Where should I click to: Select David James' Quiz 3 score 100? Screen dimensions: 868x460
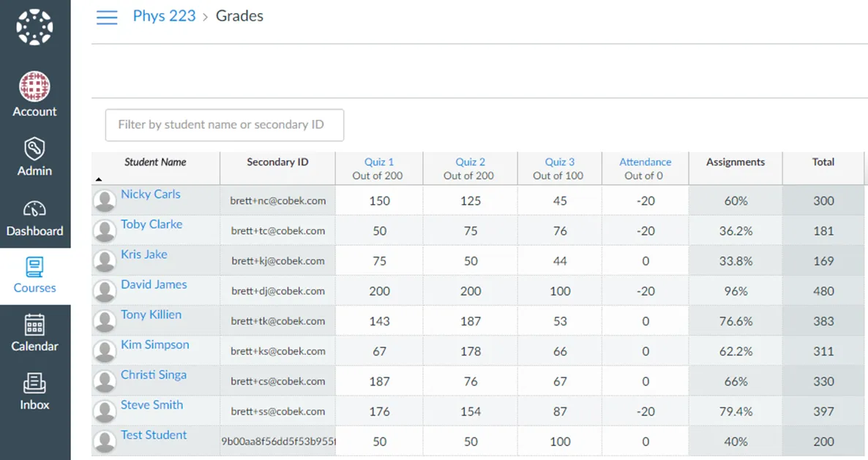click(x=560, y=291)
